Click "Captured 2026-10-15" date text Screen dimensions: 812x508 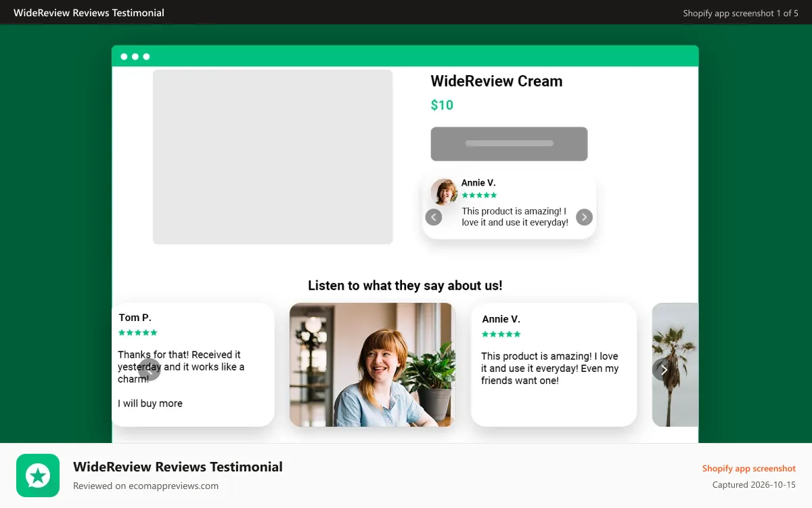coord(754,485)
